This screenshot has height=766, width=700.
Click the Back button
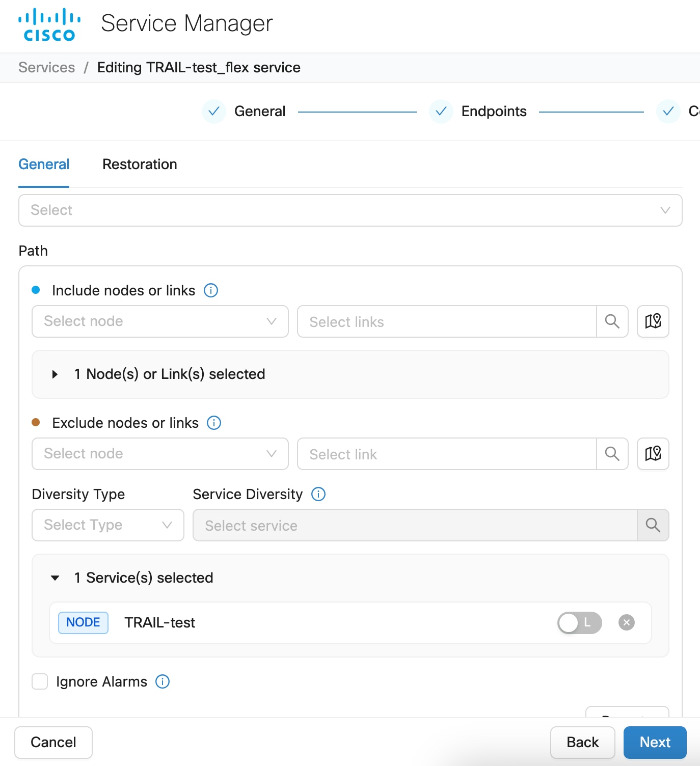(583, 743)
